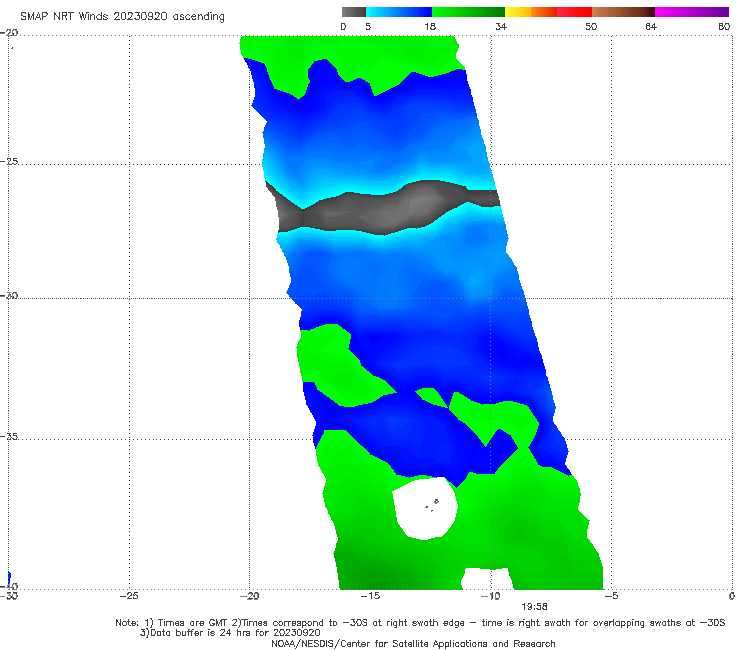
Task: Click the bottom-axis longitude label -25
Action: coord(129,596)
